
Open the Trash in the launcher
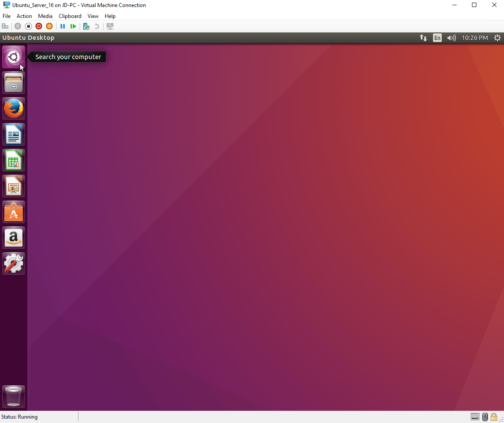[14, 397]
